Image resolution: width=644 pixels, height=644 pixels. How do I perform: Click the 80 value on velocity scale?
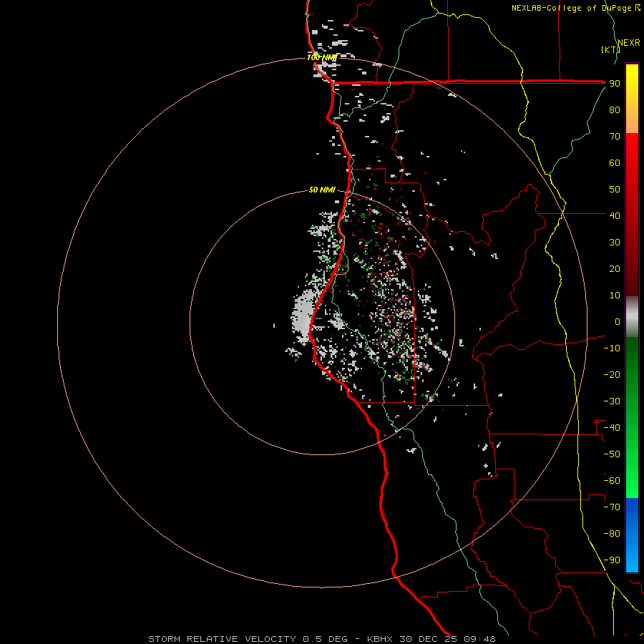pyautogui.click(x=615, y=110)
